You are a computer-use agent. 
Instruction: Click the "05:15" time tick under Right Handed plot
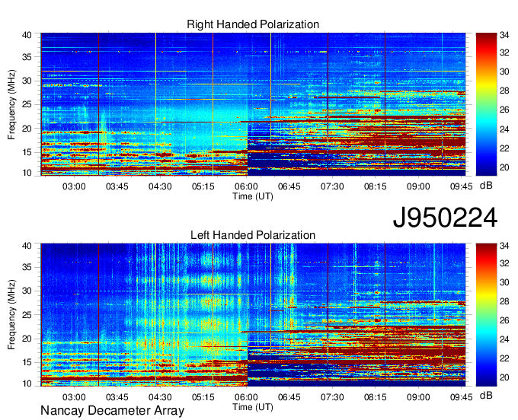coord(203,186)
